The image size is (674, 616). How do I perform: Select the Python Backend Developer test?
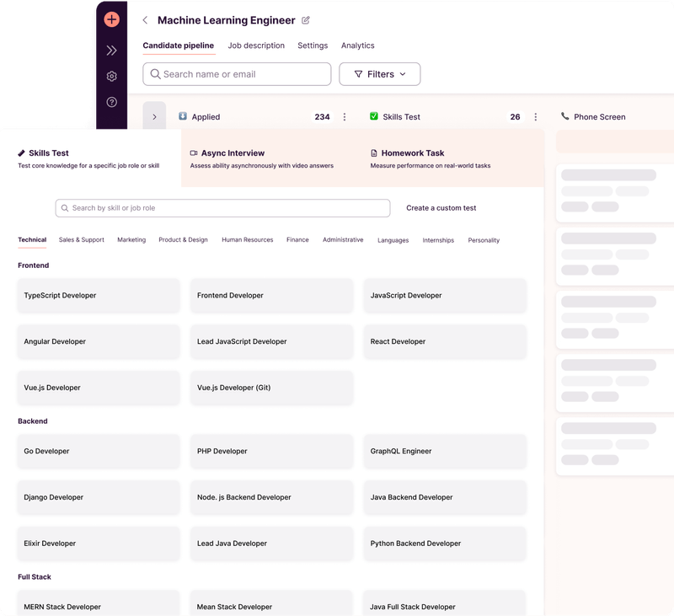pyautogui.click(x=445, y=543)
